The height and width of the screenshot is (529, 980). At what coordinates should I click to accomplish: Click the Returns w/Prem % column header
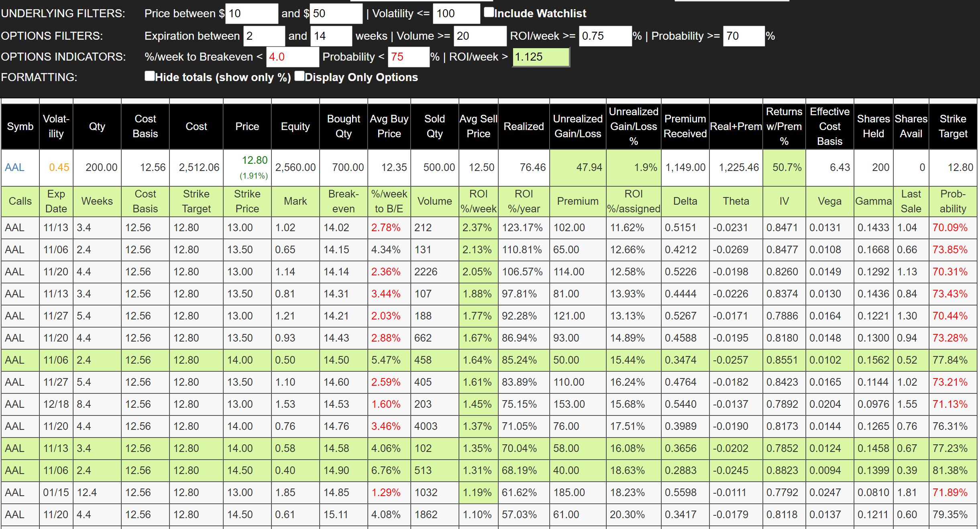(x=784, y=126)
